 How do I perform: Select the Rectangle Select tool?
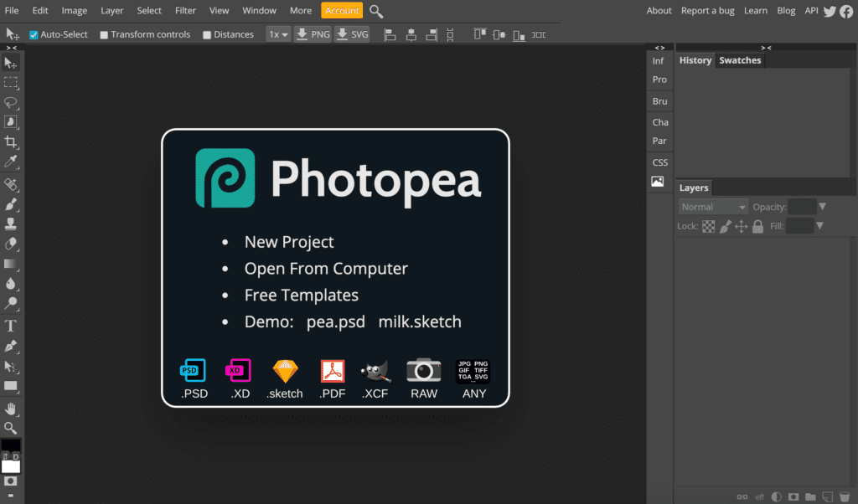10,83
